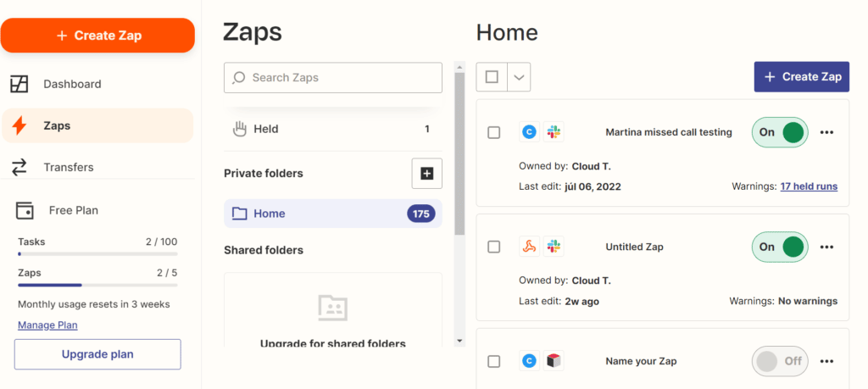Click Monthly usage resets in 3 weeks text
Viewport: 868px width, 389px height.
point(94,304)
